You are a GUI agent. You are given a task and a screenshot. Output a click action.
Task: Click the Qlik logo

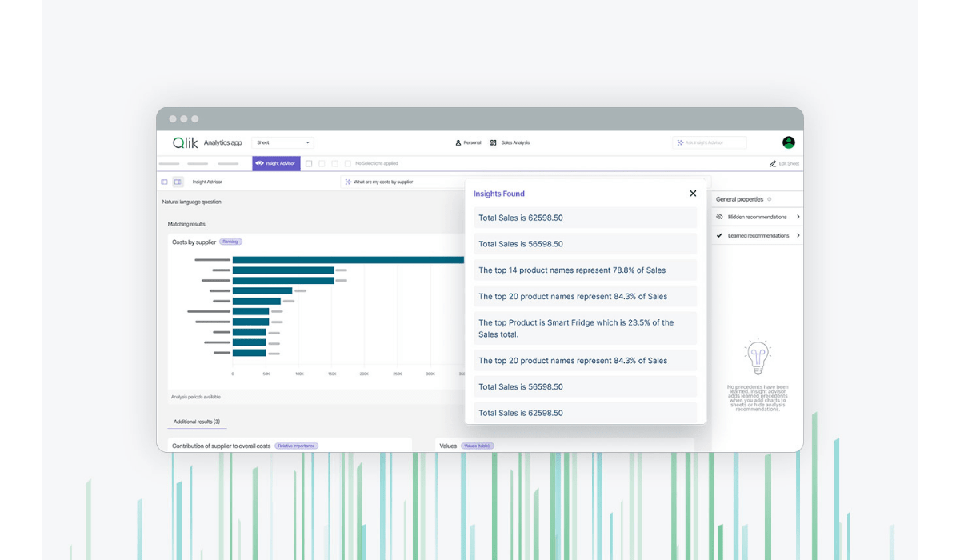pyautogui.click(x=186, y=142)
